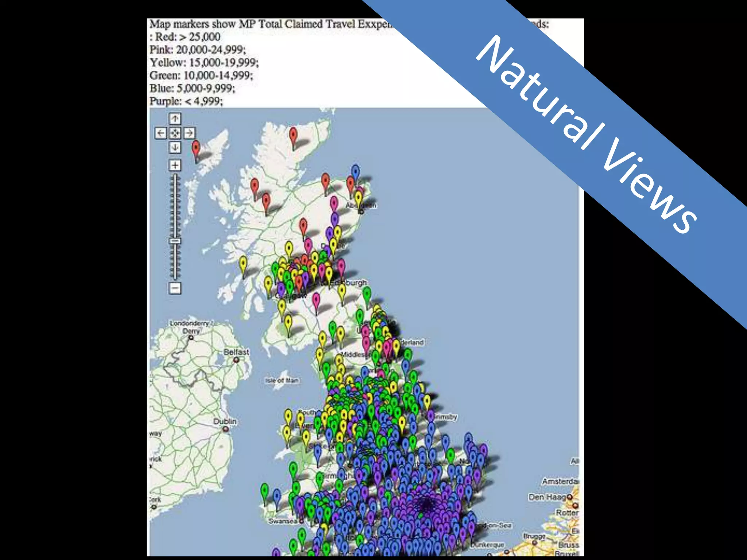
Task: Click the Swansea city label
Action: click(x=283, y=521)
